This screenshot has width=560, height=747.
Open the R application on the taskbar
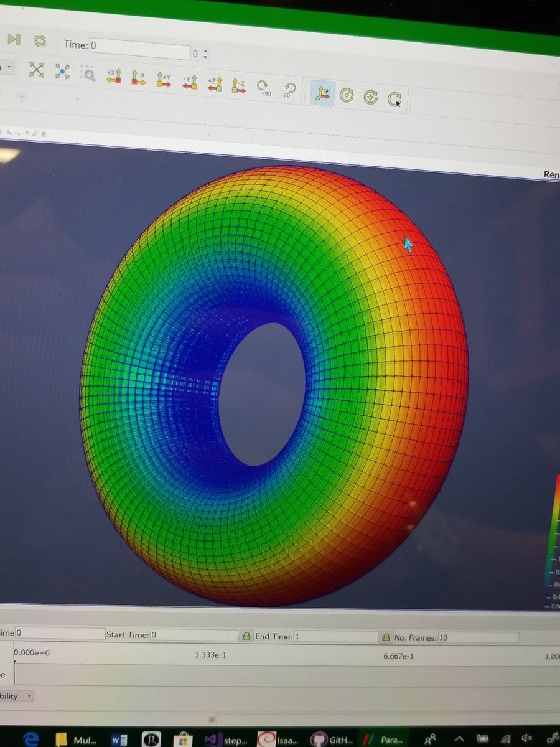click(x=151, y=740)
